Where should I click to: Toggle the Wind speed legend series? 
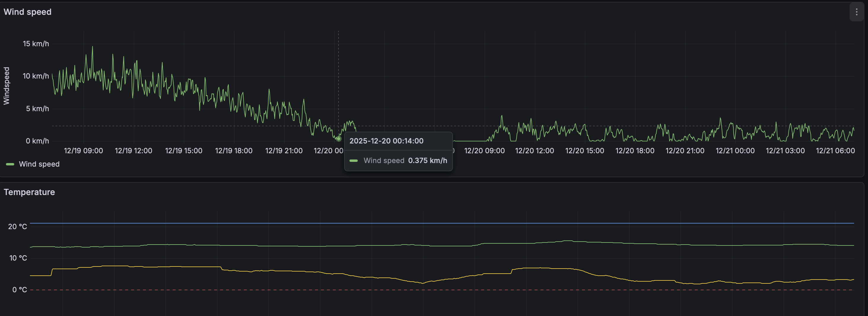pyautogui.click(x=39, y=164)
